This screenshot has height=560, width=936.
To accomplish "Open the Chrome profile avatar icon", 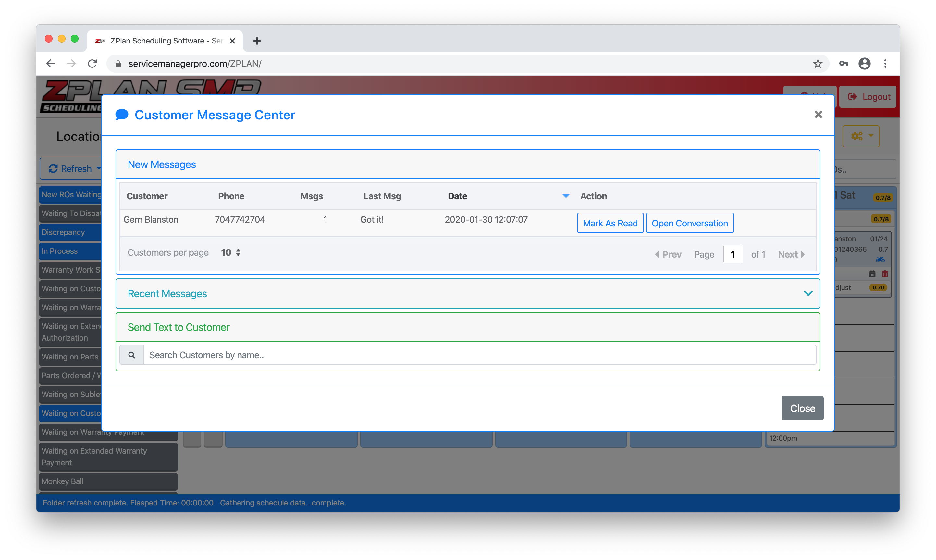I will (864, 64).
